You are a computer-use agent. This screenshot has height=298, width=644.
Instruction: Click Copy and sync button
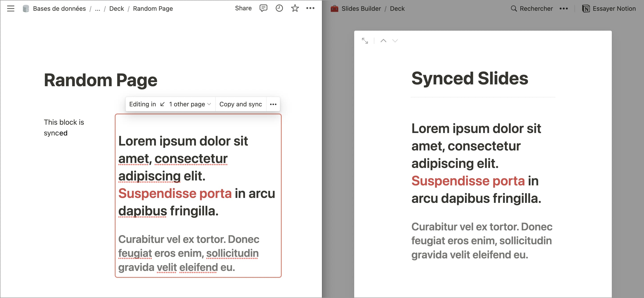point(241,104)
